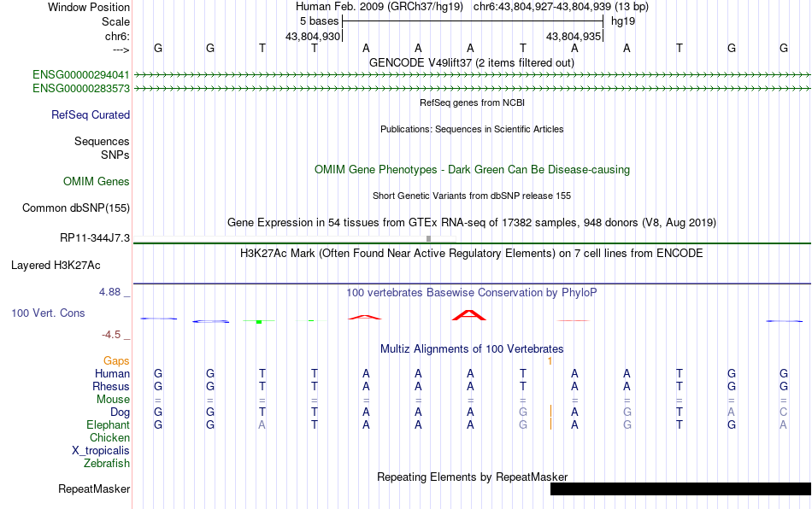Click the Window Position label
This screenshot has height=509, width=812.
pyautogui.click(x=89, y=7)
